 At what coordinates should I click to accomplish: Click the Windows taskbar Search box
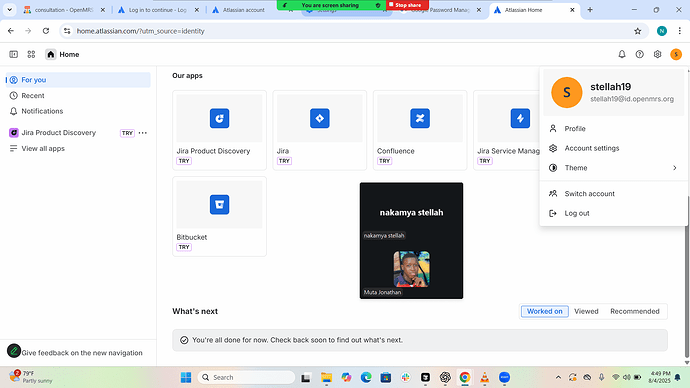click(246, 377)
